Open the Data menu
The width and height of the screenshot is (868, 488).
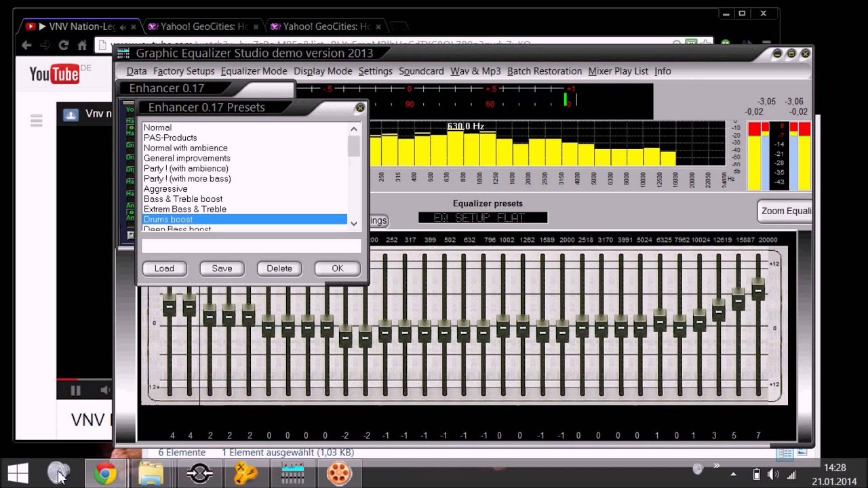[x=136, y=71]
